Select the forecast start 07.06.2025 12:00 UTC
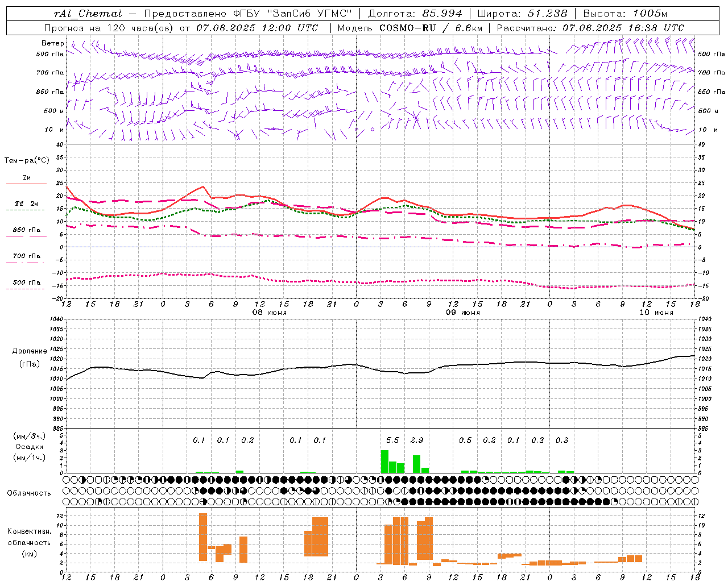Viewport: 728px width, 582px height. pos(257,28)
